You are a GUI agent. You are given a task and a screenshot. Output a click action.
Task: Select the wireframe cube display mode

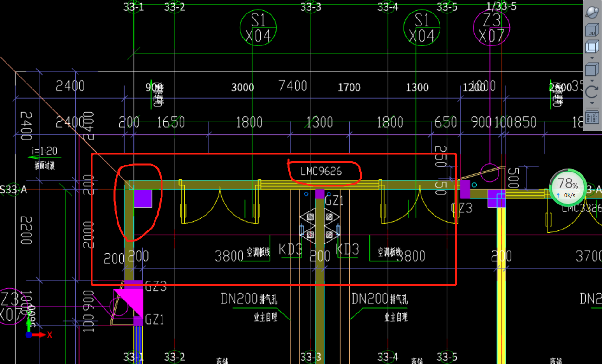point(591,47)
